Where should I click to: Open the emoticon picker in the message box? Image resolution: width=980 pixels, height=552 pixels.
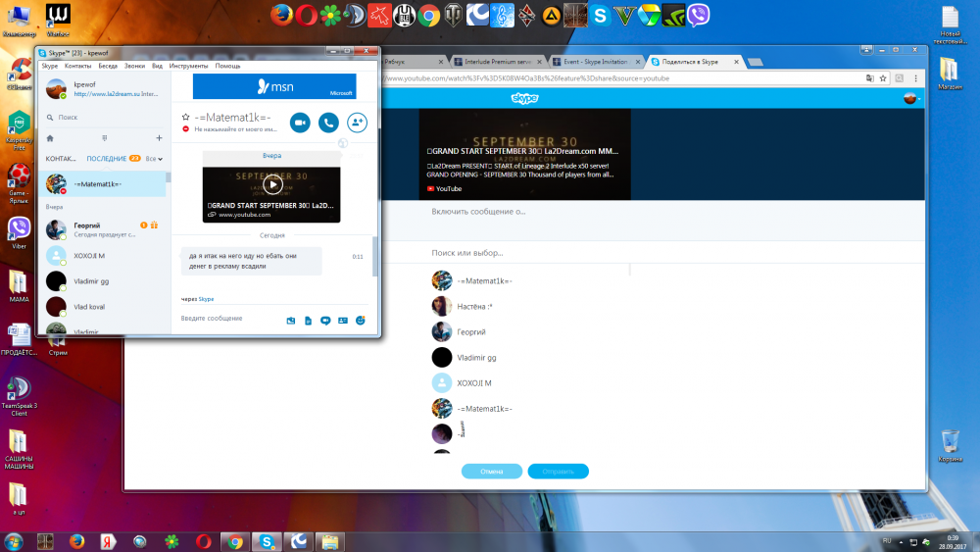tap(361, 321)
